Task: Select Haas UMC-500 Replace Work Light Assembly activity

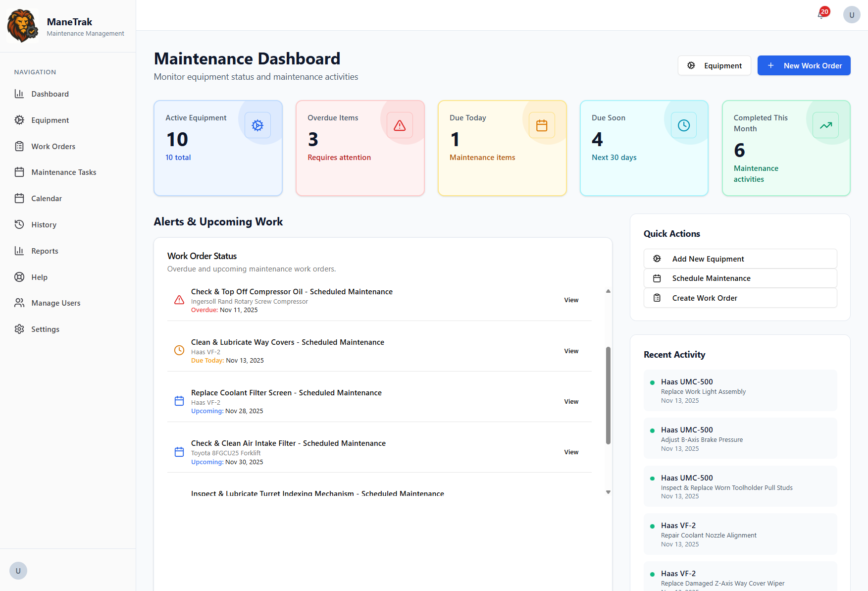Action: [x=740, y=390]
